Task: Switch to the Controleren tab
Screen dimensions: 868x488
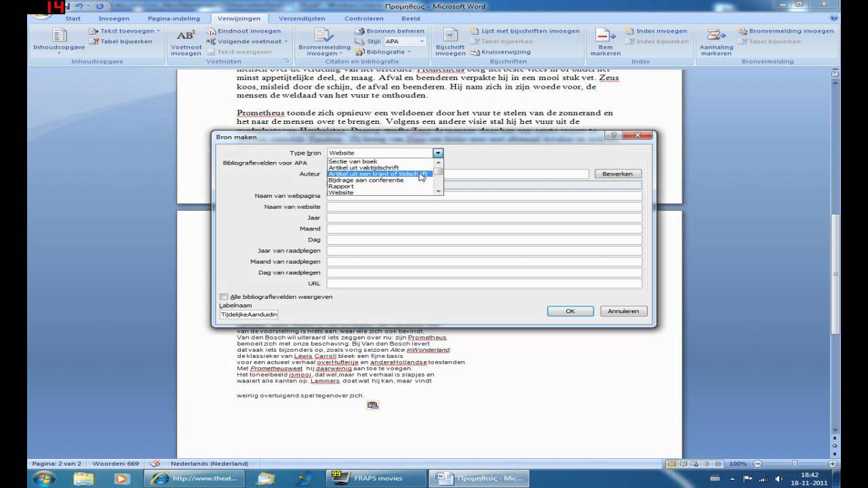Action: pyautogui.click(x=363, y=18)
